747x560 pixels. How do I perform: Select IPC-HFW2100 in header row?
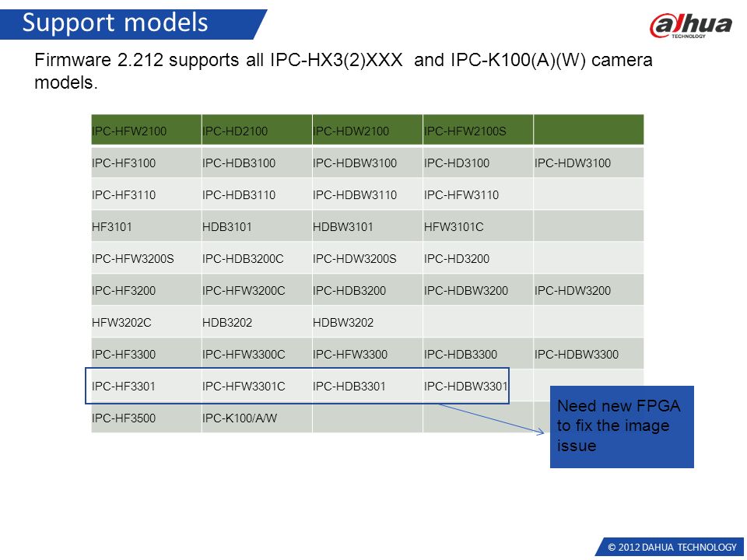click(x=146, y=130)
